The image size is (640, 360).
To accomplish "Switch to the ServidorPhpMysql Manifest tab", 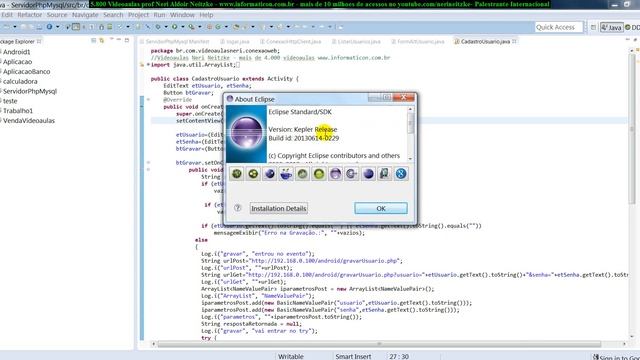I will tap(174, 41).
